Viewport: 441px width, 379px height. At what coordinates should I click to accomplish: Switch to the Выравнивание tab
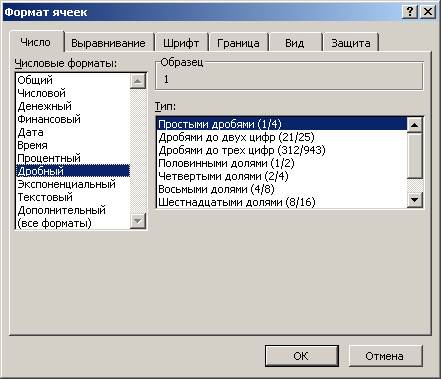(x=109, y=43)
